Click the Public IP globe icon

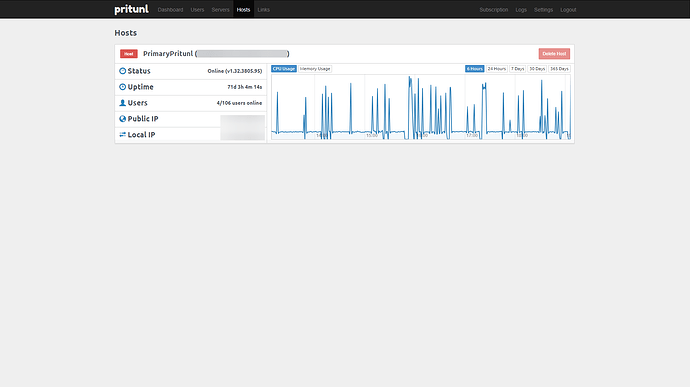coord(122,118)
